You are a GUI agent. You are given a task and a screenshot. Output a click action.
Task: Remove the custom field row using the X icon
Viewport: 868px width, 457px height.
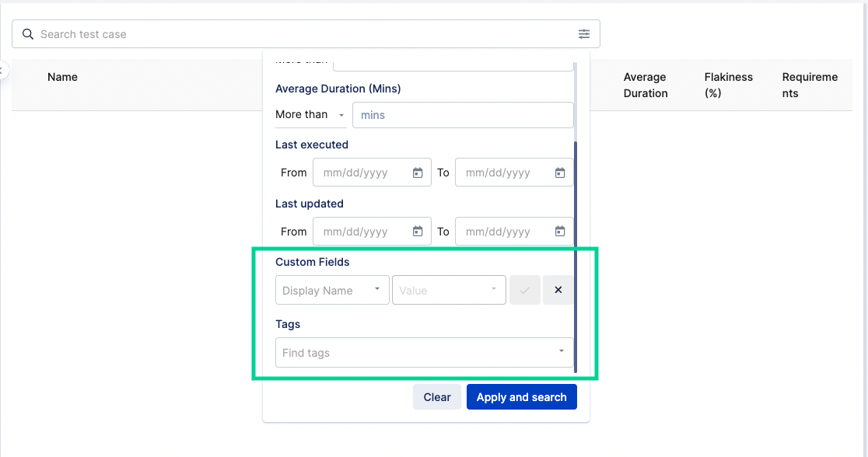(558, 289)
